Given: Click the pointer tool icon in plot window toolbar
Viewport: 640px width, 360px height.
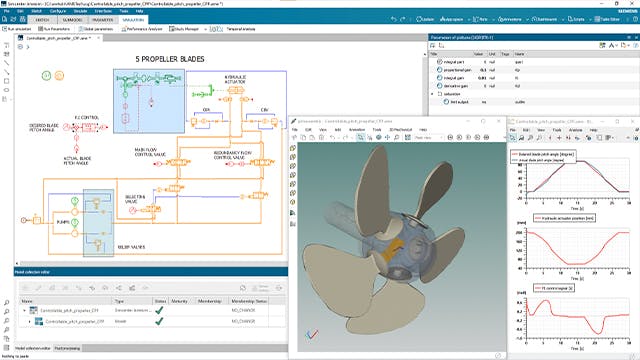Looking at the screenshot, I should (x=512, y=138).
